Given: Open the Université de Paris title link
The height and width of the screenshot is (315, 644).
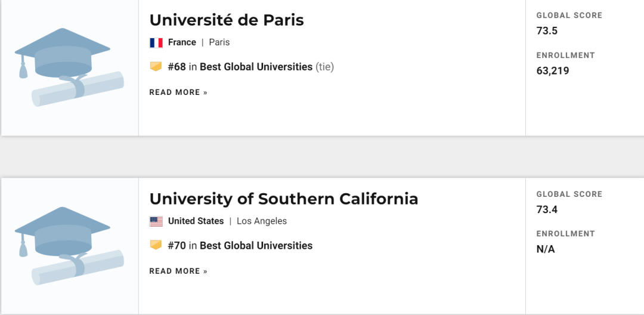Looking at the screenshot, I should pos(227,20).
